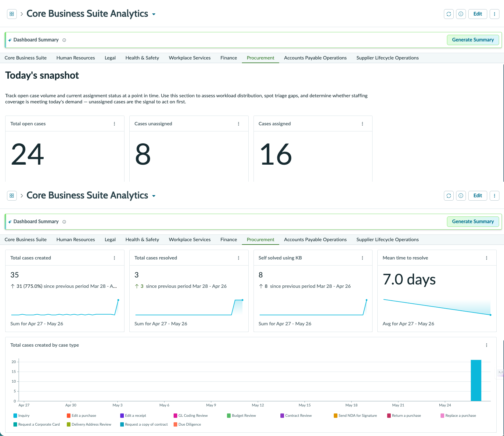Image resolution: width=504 pixels, height=436 pixels.
Task: Switch to Health & Safety tab above Today's snapshot
Action: coord(142,58)
